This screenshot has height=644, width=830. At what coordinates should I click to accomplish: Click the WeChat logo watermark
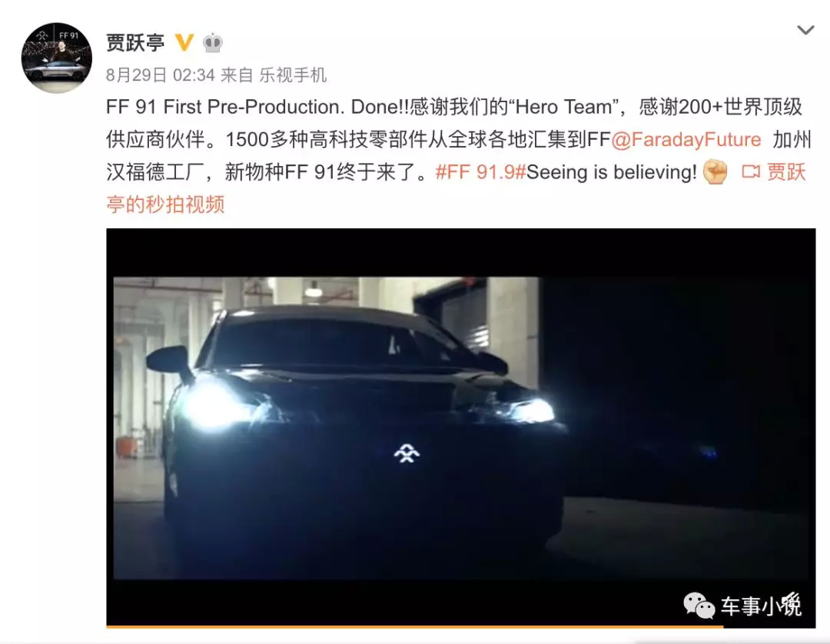pos(699,605)
